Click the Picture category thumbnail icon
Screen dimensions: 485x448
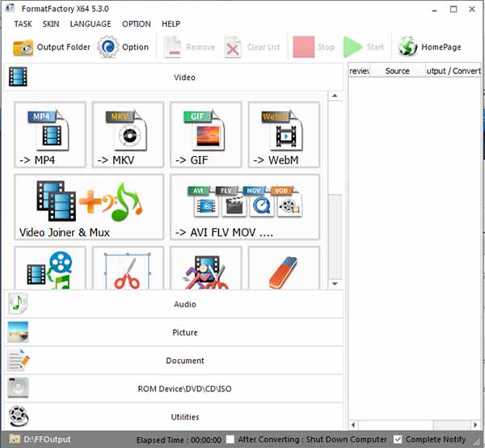tap(18, 332)
